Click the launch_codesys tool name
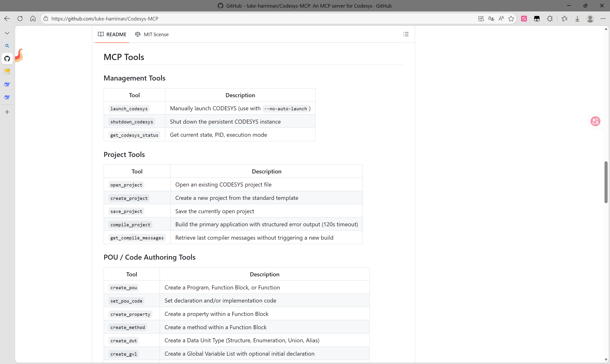This screenshot has height=364, width=610. tap(129, 109)
